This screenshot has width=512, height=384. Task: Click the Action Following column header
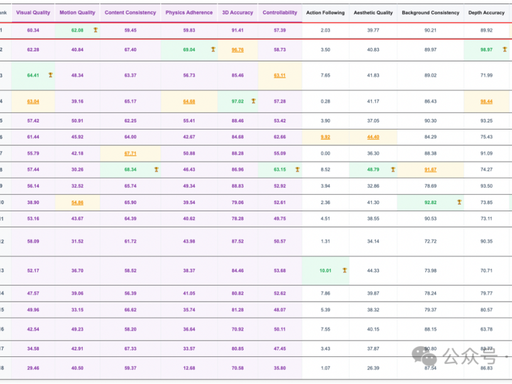click(x=325, y=13)
